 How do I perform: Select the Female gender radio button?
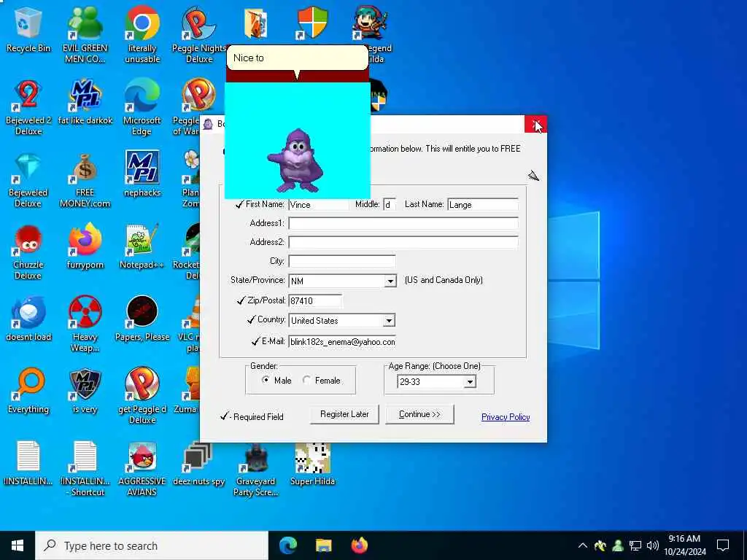pos(307,380)
